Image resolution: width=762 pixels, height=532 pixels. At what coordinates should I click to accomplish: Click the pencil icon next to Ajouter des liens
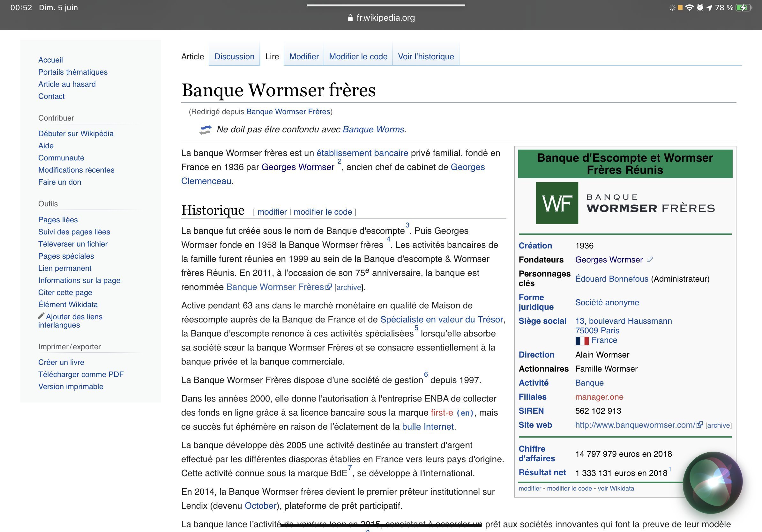click(x=41, y=315)
